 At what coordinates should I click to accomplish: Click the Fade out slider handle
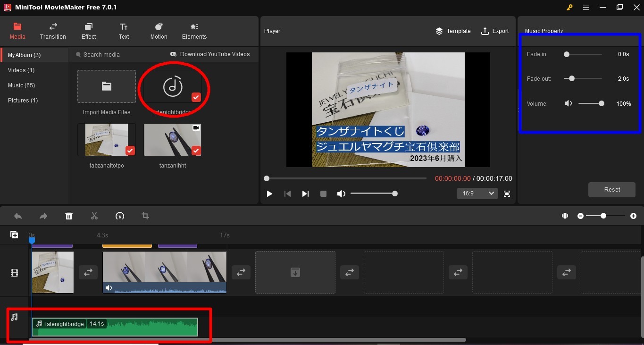click(572, 79)
